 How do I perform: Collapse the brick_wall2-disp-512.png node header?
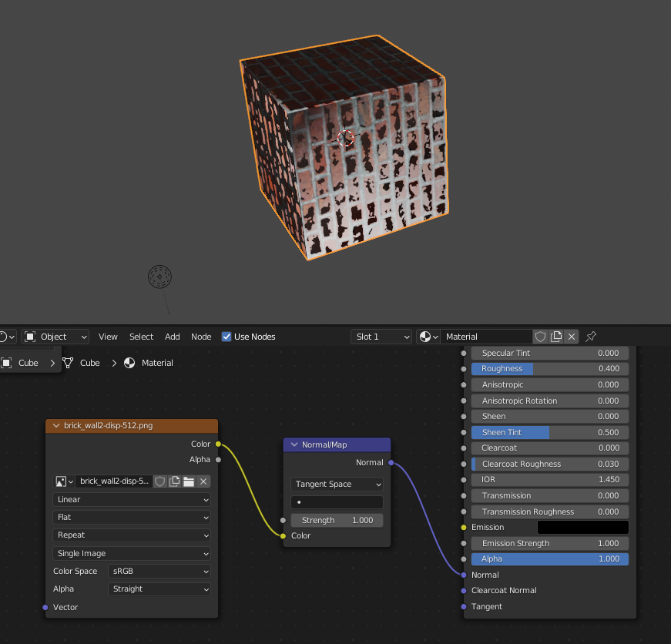click(x=56, y=424)
